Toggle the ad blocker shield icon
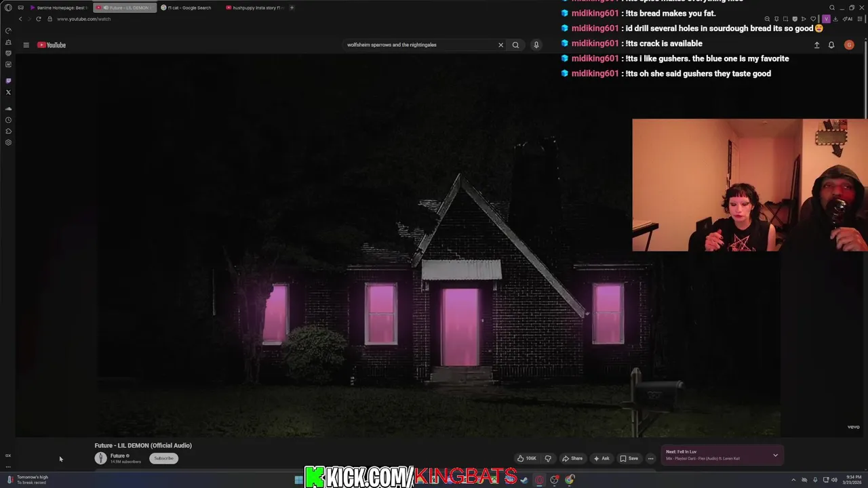This screenshot has height=488, width=868. click(795, 19)
